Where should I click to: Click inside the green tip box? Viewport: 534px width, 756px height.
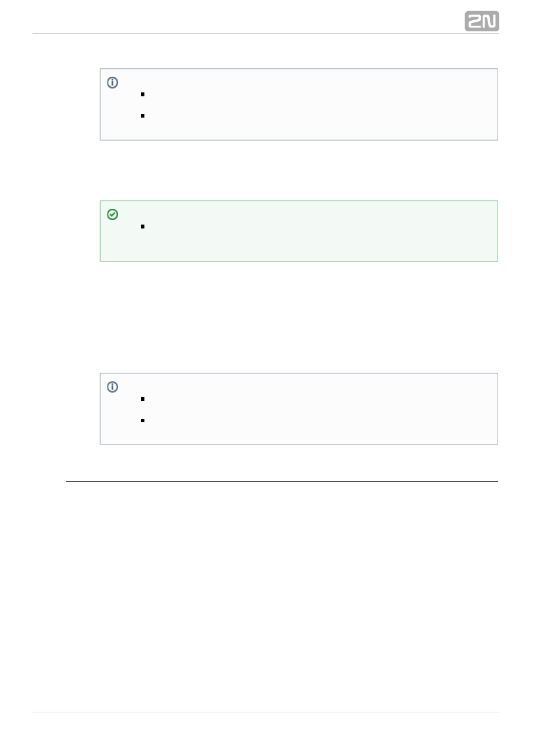(299, 231)
